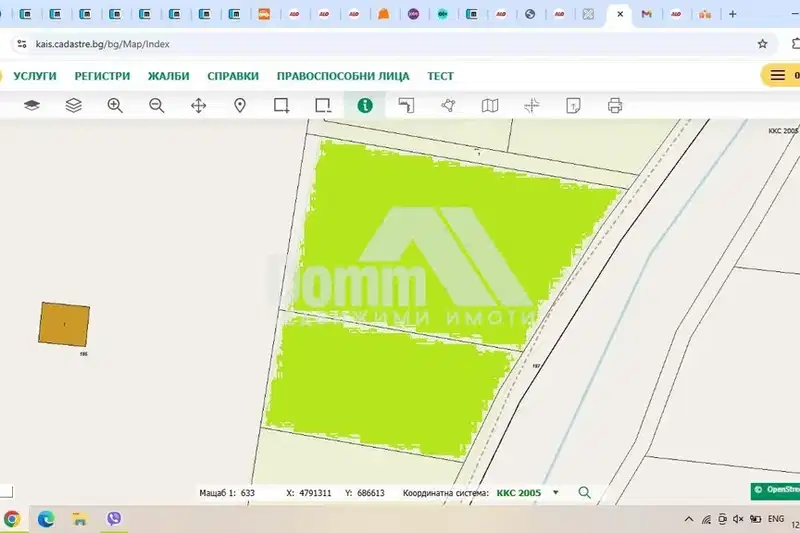
Task: Open the УСЛУГИ menu
Action: (x=35, y=76)
